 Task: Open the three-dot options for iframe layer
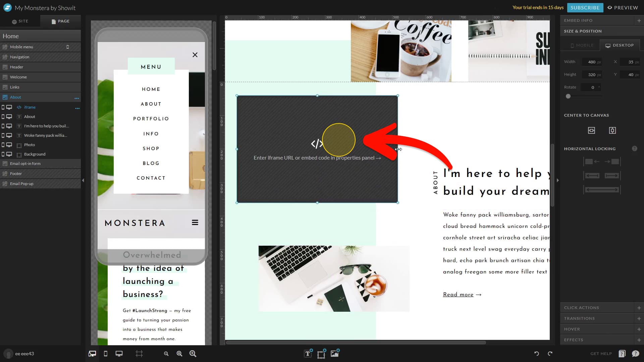coord(77,108)
